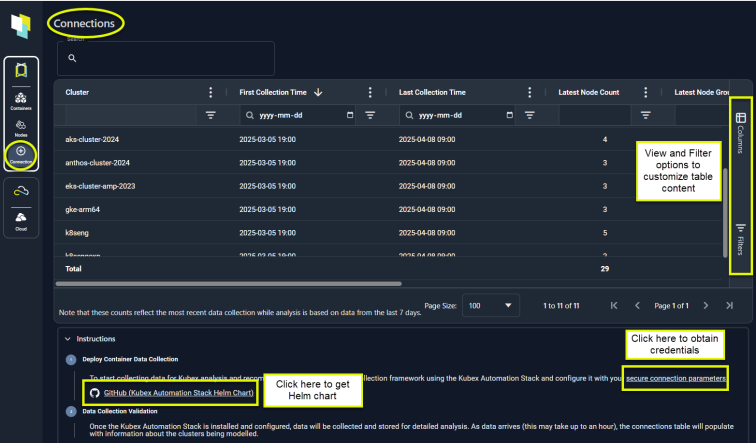756x443 pixels.
Task: Select the anthos-cluster-2024 row
Action: [388, 163]
